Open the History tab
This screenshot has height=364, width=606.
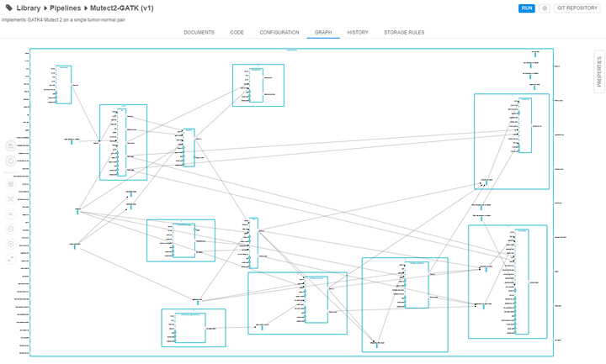tap(358, 32)
